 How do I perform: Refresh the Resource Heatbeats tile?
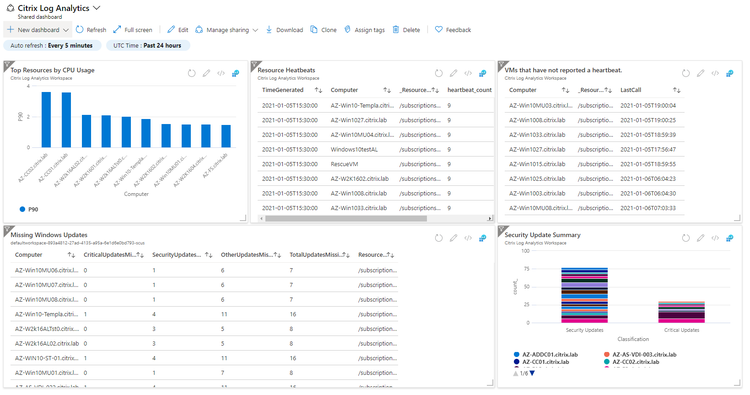pyautogui.click(x=439, y=73)
